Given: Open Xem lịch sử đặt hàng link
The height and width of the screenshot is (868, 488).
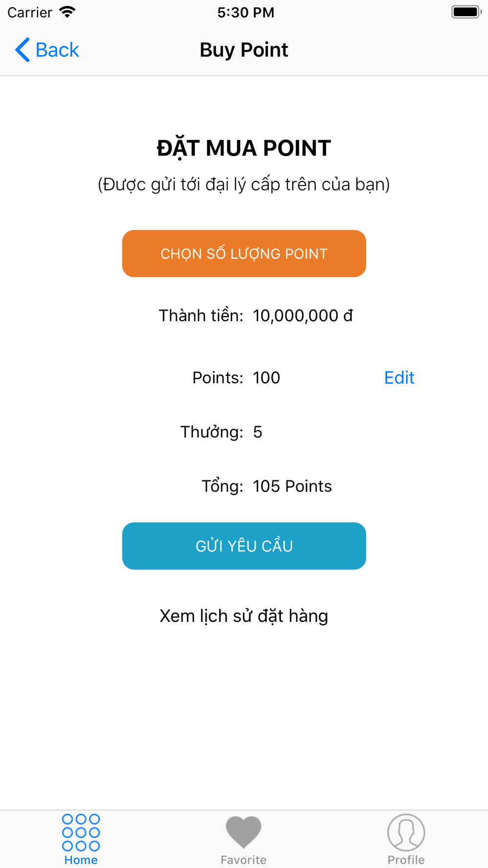Looking at the screenshot, I should click(244, 616).
